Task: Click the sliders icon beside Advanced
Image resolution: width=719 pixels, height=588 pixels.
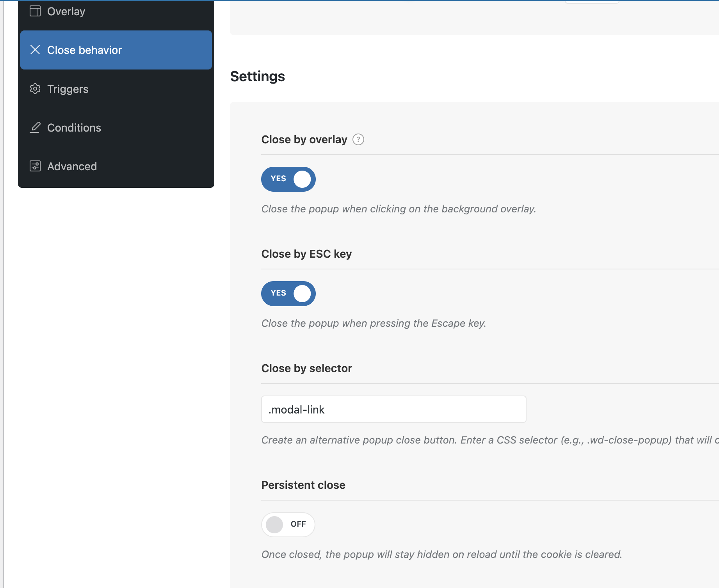Action: tap(35, 166)
